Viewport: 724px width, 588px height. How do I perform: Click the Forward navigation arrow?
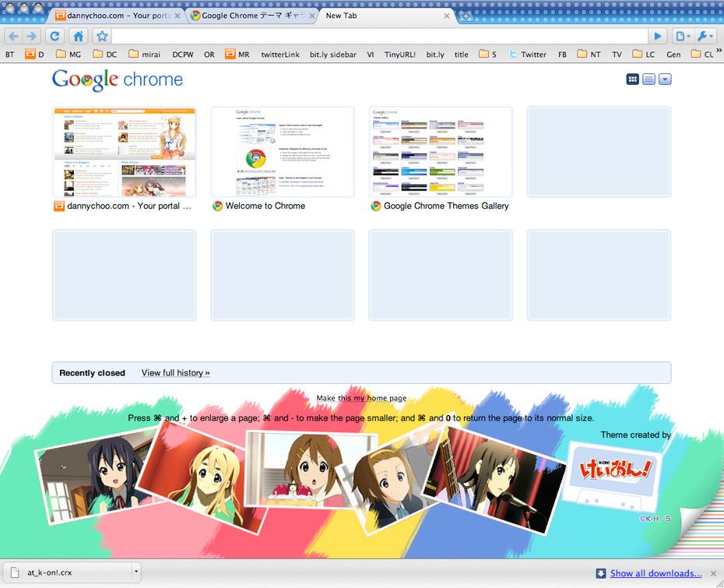pos(32,36)
